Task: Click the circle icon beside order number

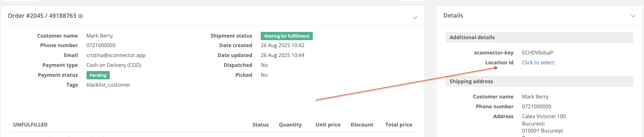Action: click(81, 16)
